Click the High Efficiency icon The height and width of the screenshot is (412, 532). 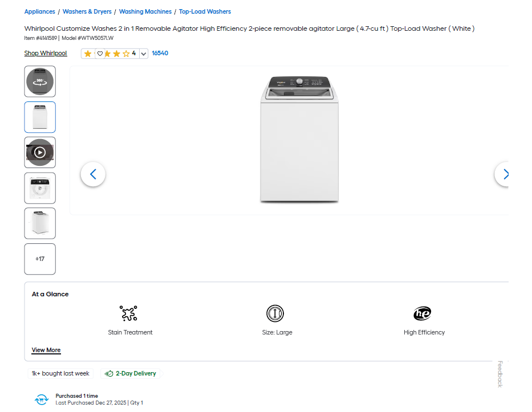point(423,313)
